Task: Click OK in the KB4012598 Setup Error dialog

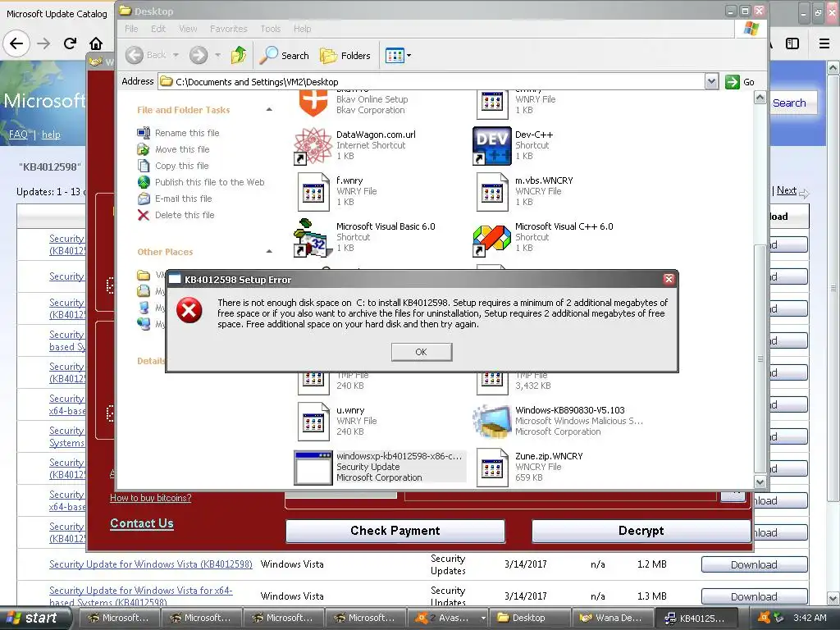Action: pyautogui.click(x=422, y=352)
